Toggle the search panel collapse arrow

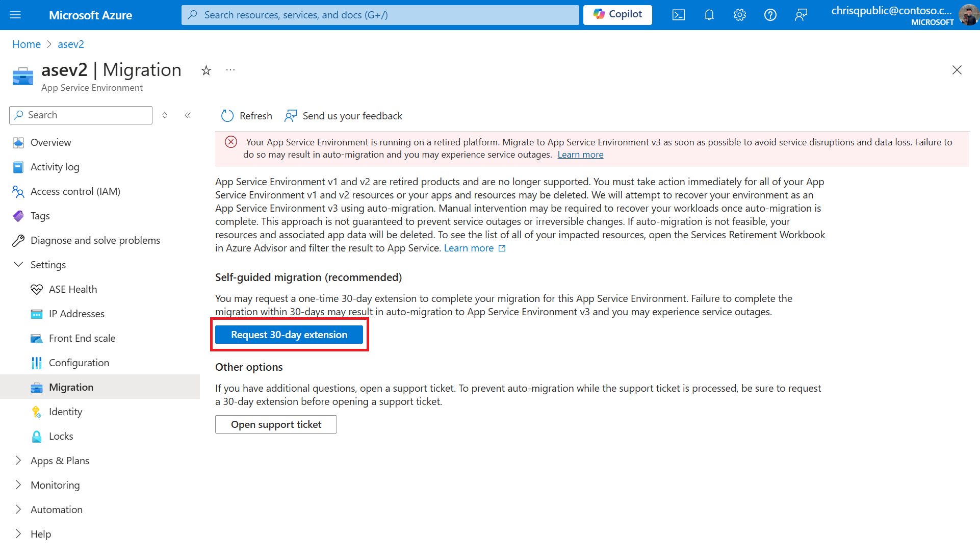point(188,114)
